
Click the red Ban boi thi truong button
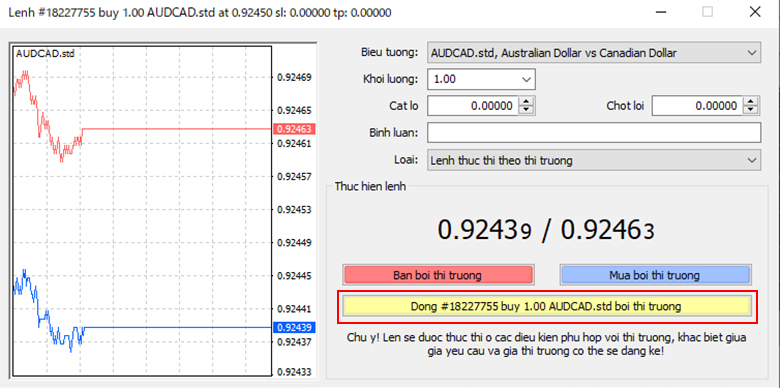437,275
